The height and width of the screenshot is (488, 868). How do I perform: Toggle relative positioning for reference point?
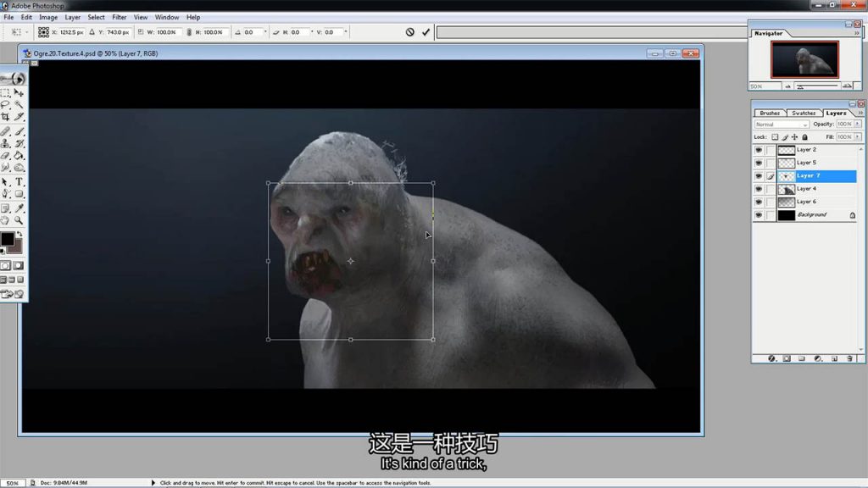click(x=92, y=32)
